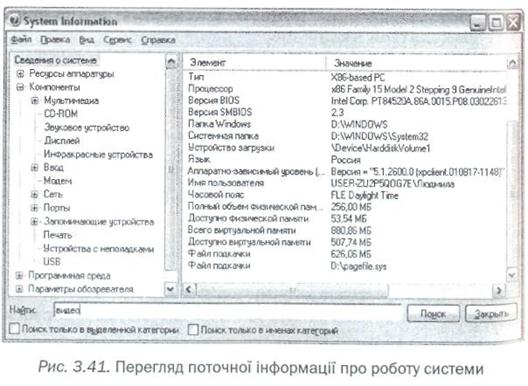Select Дисплей in the tree
Viewport: 528px width, 386px height.
pos(62,140)
